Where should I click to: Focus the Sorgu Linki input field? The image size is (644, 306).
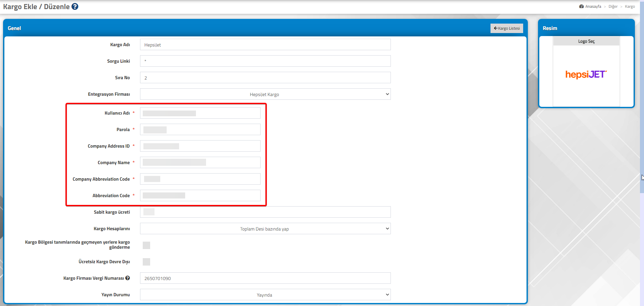pos(265,61)
